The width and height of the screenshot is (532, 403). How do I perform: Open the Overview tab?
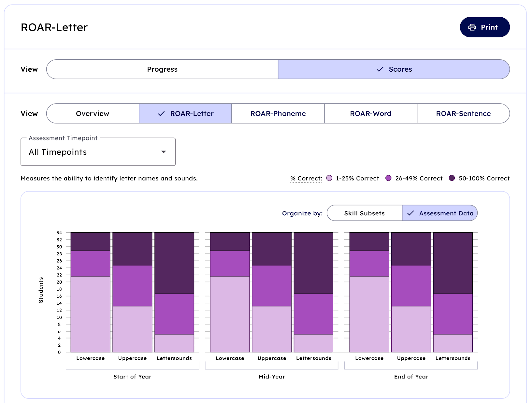tap(93, 114)
